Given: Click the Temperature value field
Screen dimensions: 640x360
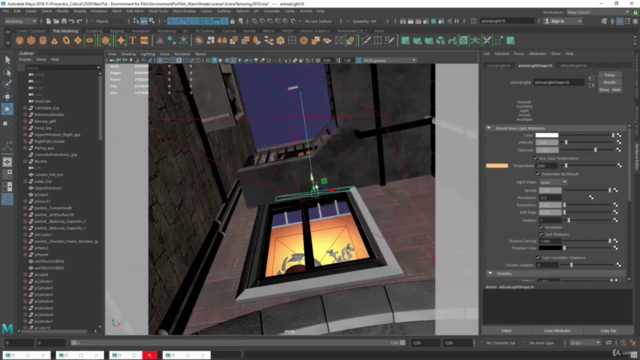Looking at the screenshot, I should click(546, 166).
